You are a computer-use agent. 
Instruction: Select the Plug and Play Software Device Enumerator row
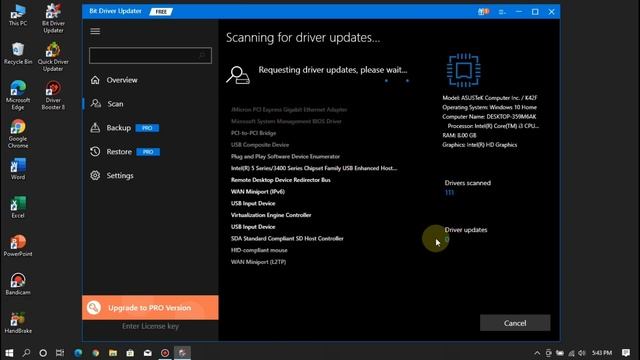coord(285,156)
